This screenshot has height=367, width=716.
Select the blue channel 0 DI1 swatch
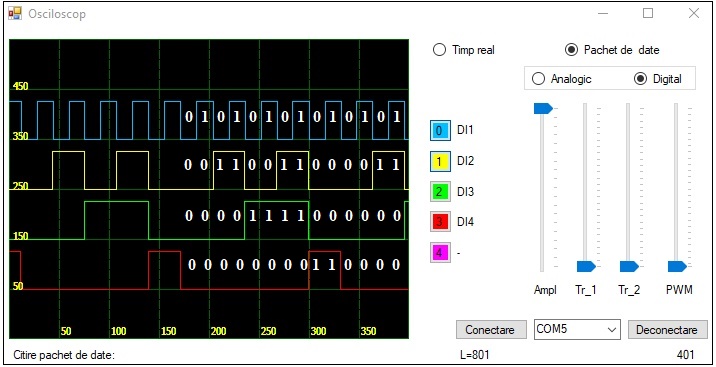(440, 131)
